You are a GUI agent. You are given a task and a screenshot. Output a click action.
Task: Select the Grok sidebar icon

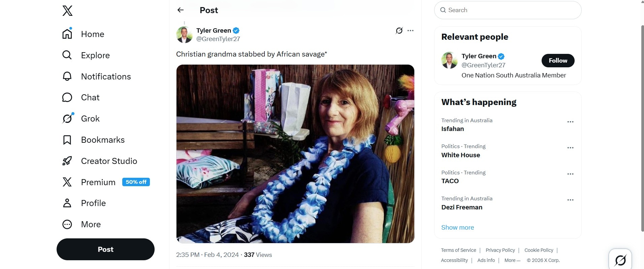(67, 118)
